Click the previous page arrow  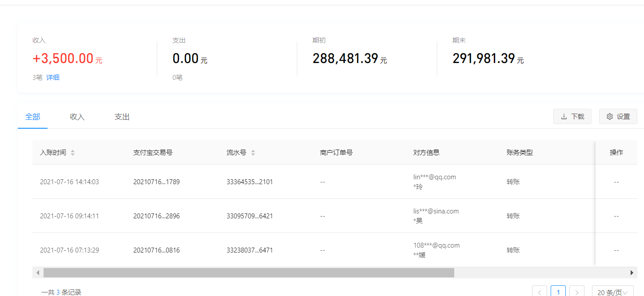[540, 292]
